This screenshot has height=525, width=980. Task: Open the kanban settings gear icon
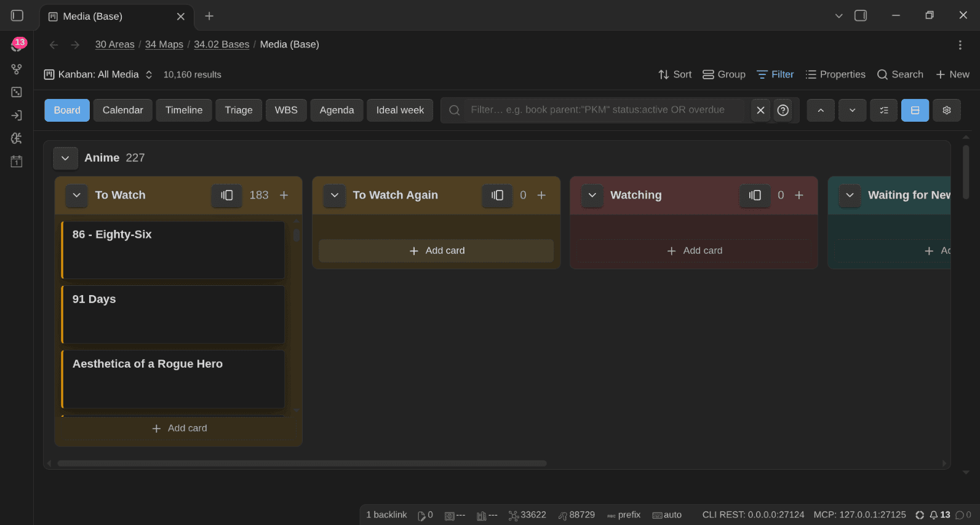pos(947,110)
